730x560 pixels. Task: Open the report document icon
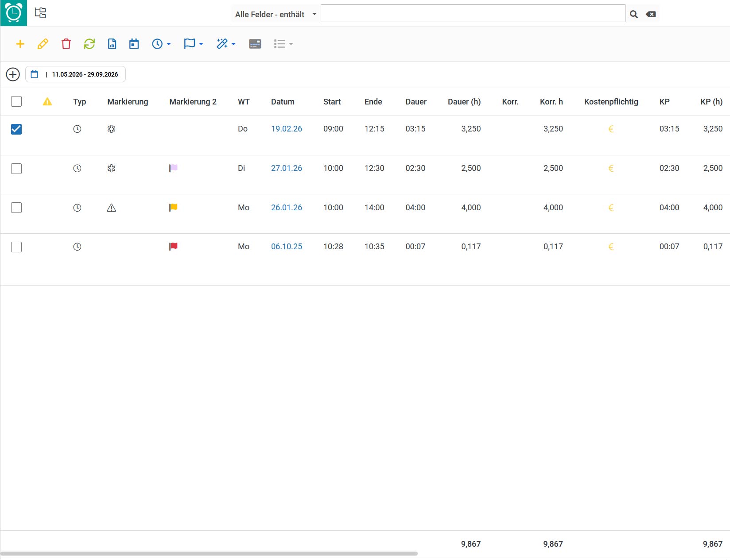pos(112,44)
